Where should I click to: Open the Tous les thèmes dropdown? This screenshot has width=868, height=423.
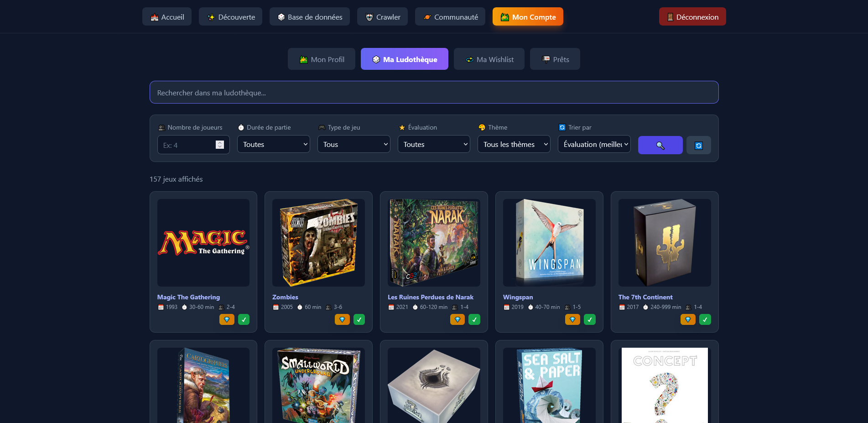pos(514,144)
